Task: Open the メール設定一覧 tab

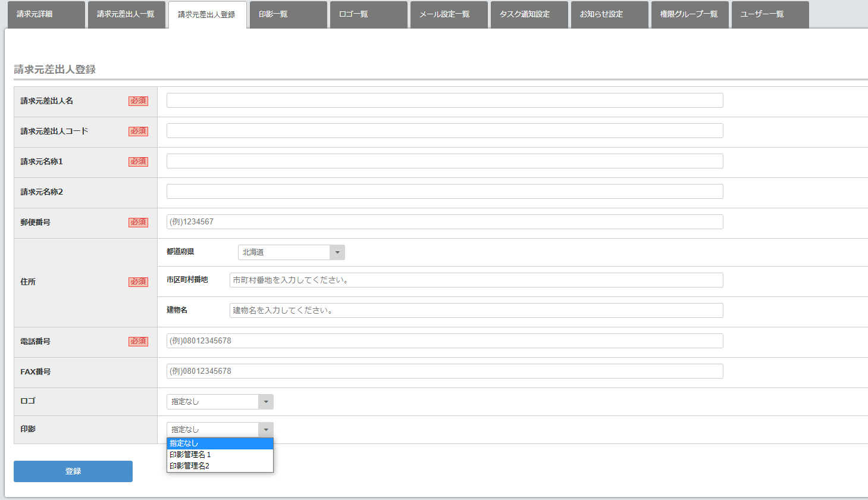Action: tap(449, 14)
